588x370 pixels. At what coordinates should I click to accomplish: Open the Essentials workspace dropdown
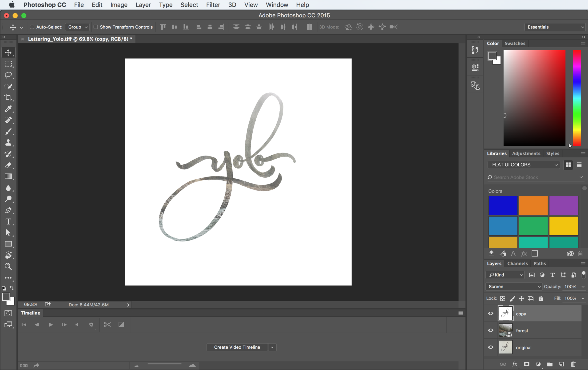[555, 27]
